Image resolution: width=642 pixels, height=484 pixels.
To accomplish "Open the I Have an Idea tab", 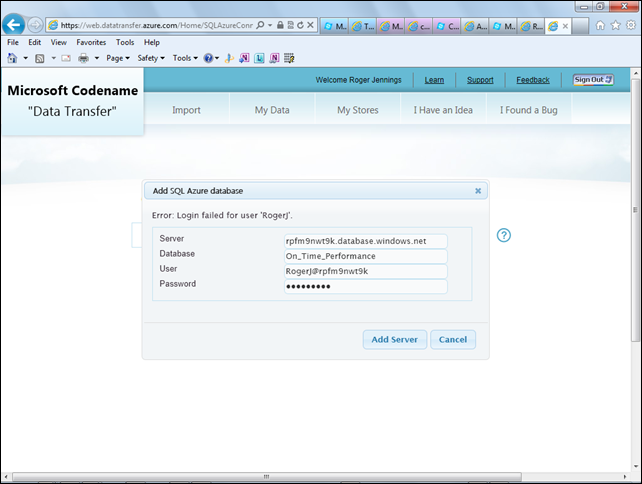I will pos(443,110).
